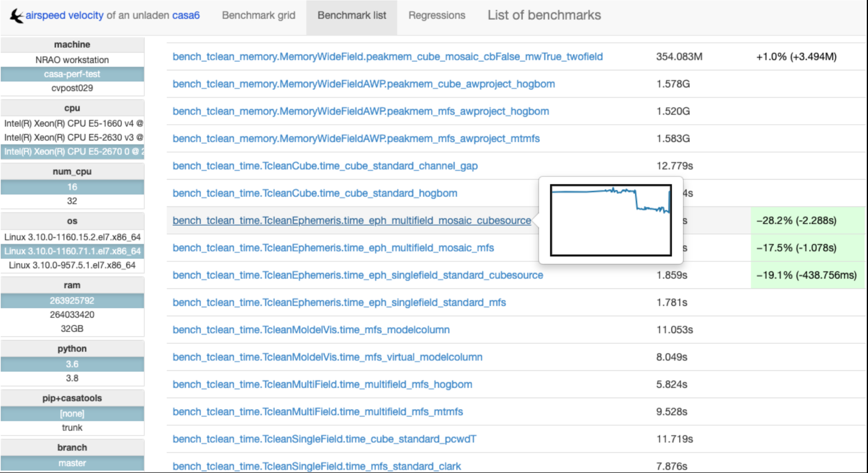The width and height of the screenshot is (868, 473).
Task: Select Xeon E5-1660 v4 cpu filter
Action: coord(73,124)
